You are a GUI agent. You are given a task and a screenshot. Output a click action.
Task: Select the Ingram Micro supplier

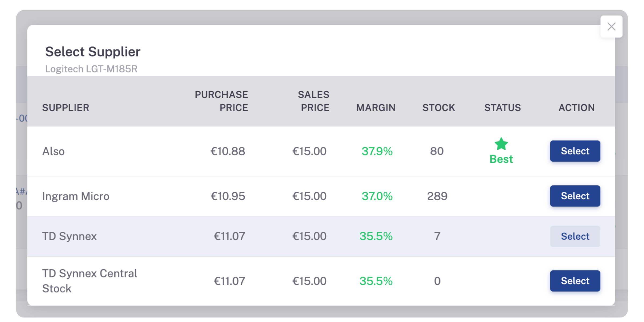[575, 196]
